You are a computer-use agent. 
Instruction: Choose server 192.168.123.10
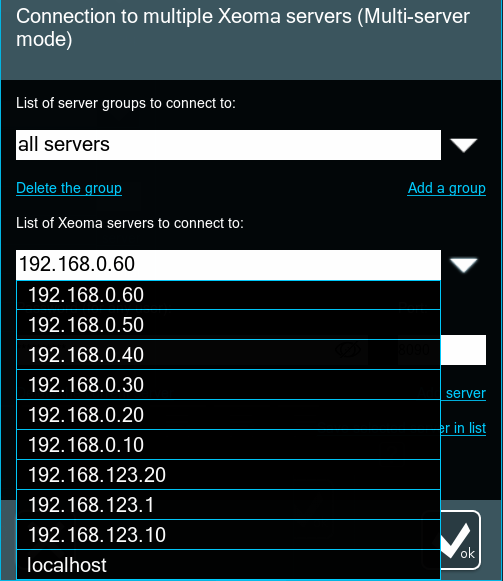pos(228,535)
